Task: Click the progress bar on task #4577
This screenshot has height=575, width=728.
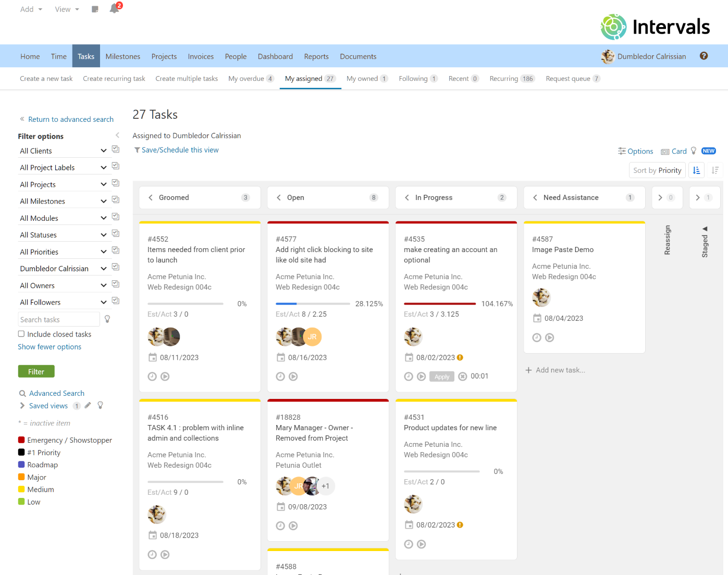Action: pyautogui.click(x=313, y=303)
